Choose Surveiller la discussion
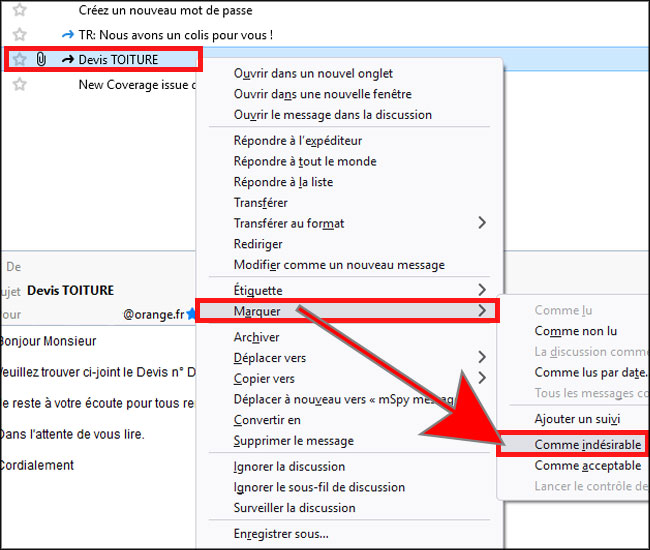 [294, 508]
